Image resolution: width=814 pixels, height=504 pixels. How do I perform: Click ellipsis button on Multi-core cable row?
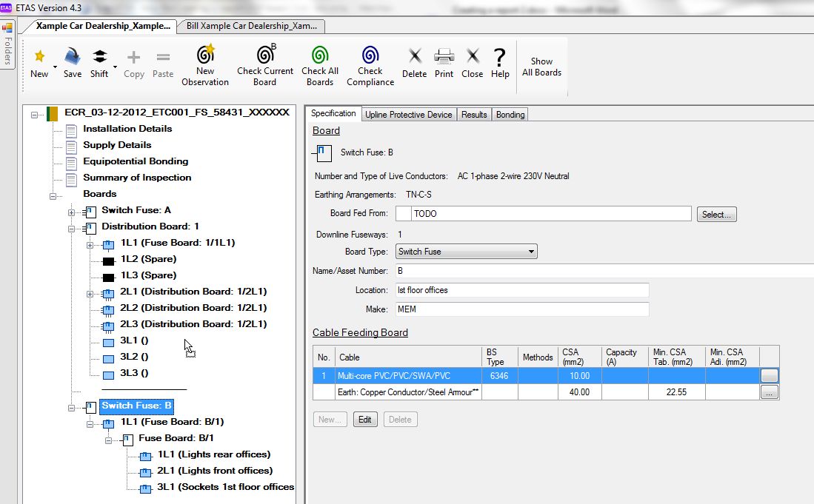[x=770, y=376]
